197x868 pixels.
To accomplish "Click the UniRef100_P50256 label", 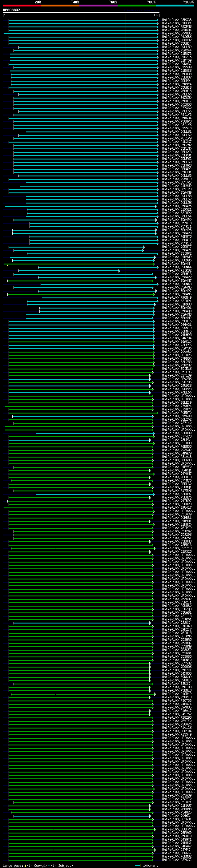I will click(176, 379).
